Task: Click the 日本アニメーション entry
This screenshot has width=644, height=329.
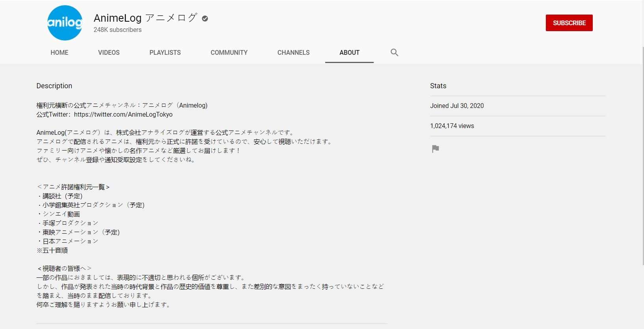Action: click(x=68, y=241)
